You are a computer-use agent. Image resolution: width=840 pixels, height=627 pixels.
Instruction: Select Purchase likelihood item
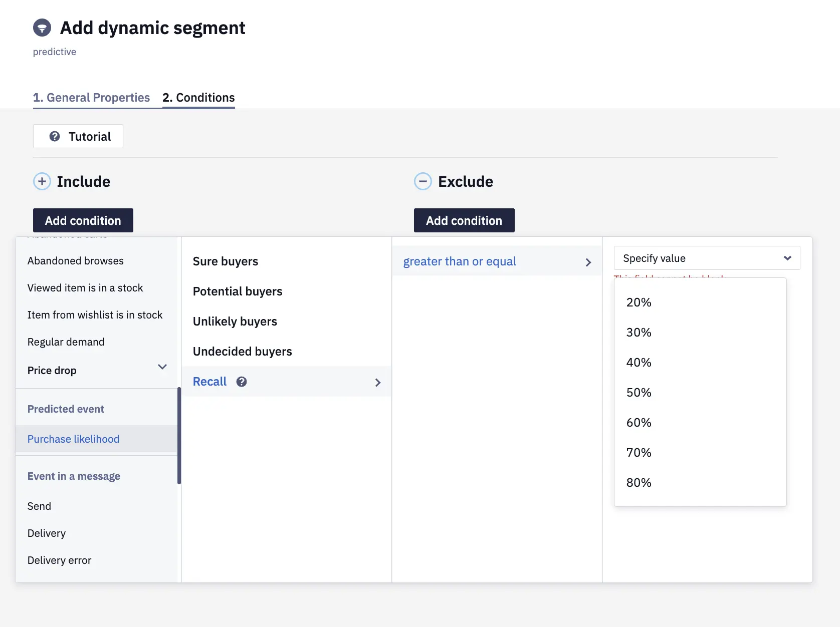(96, 439)
